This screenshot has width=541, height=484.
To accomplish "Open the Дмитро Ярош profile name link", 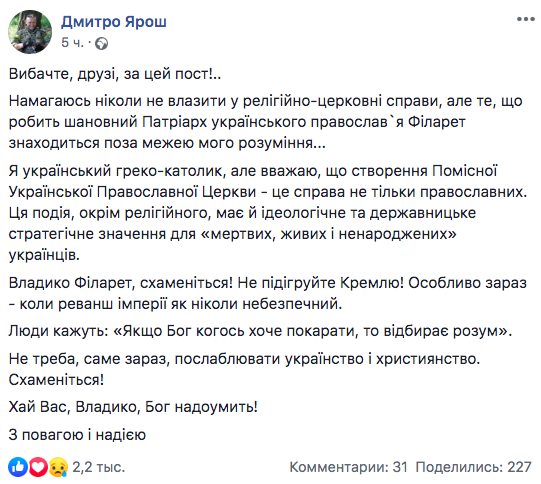I will 114,22.
